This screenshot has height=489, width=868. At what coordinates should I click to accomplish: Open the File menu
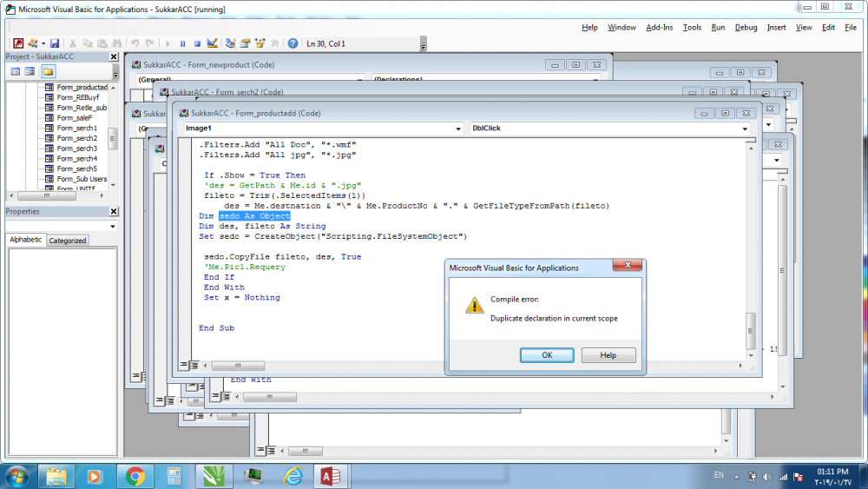[x=851, y=27]
